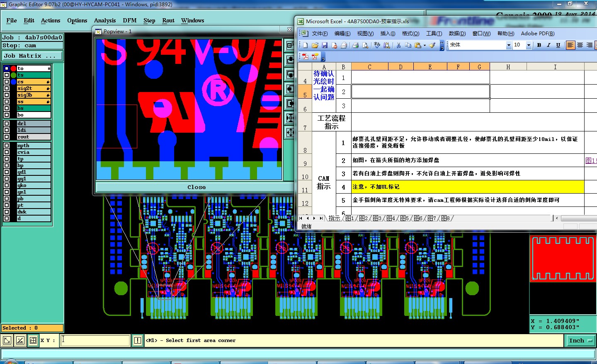Click the Print Preview icon in Excel
The height and width of the screenshot is (364, 597).
[x=365, y=45]
